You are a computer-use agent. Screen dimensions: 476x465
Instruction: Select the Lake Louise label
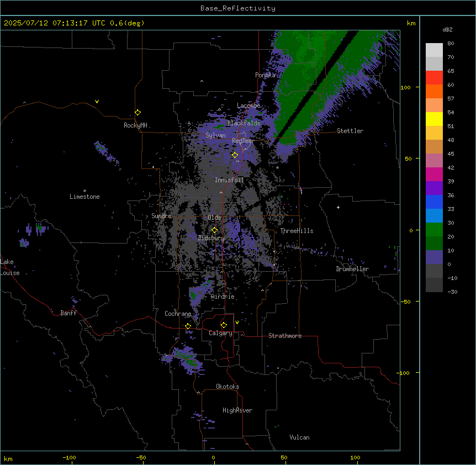(x=10, y=267)
